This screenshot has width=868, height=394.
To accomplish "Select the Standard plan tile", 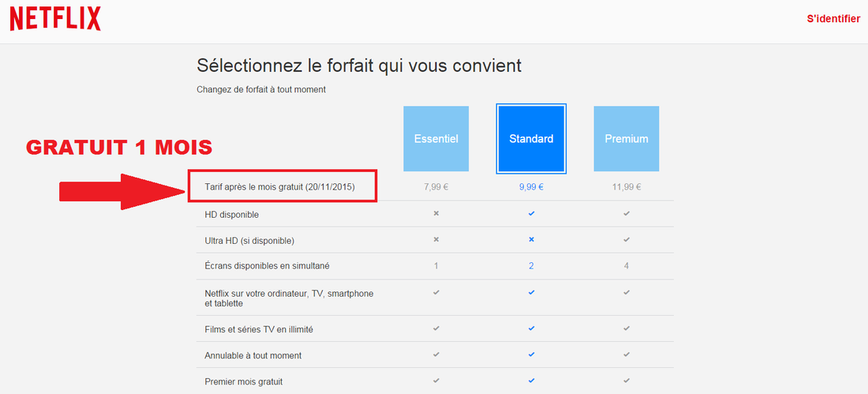I will [x=531, y=138].
